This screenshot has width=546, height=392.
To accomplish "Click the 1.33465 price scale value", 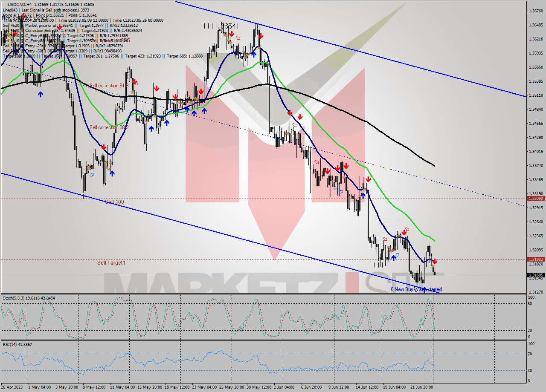I will (536, 179).
